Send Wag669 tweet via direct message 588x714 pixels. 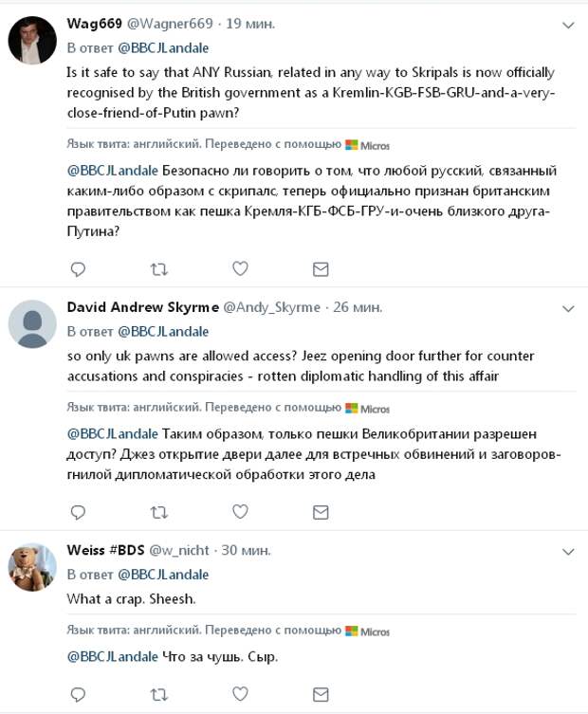(321, 269)
